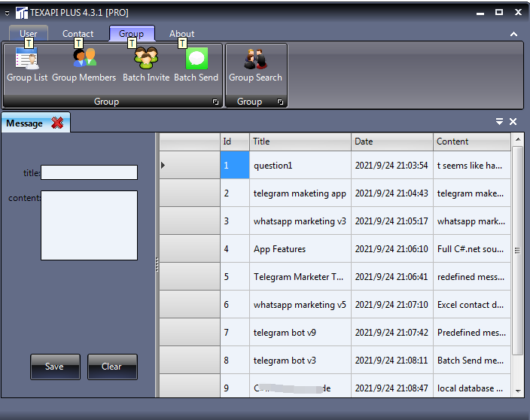Open the panel options dropdown arrow
The width and height of the screenshot is (530, 420).
pos(499,122)
